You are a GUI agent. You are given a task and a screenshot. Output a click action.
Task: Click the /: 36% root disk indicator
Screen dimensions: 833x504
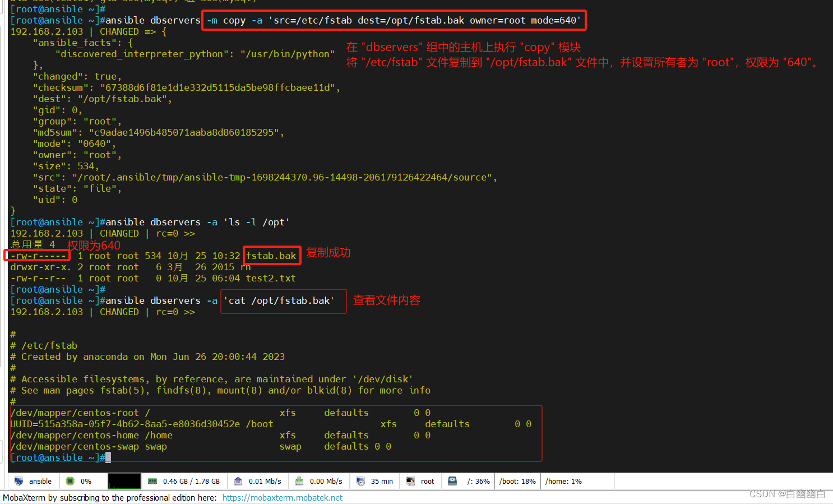click(478, 481)
